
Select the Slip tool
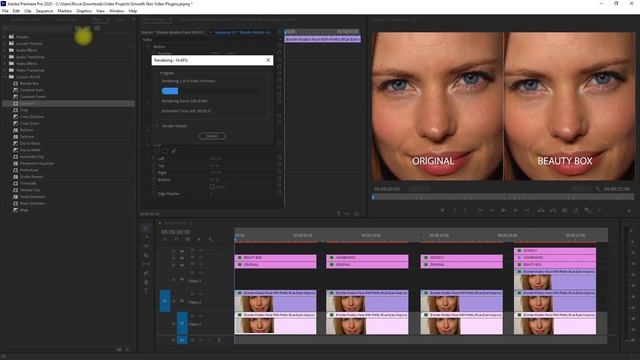tap(146, 264)
